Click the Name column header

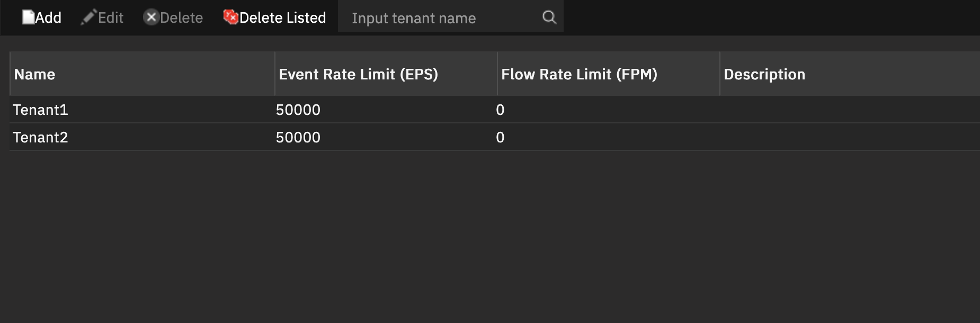35,74
